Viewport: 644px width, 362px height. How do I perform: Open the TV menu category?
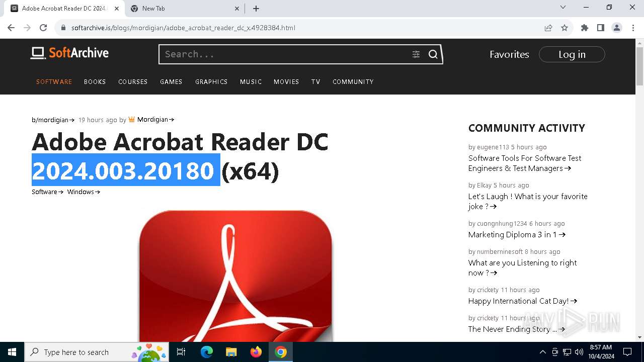pyautogui.click(x=316, y=81)
